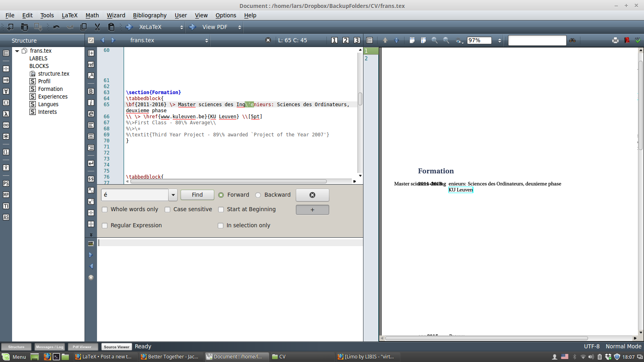This screenshot has width=644, height=362.
Task: Click the Italic i icon in editor sidebar
Action: (x=91, y=103)
